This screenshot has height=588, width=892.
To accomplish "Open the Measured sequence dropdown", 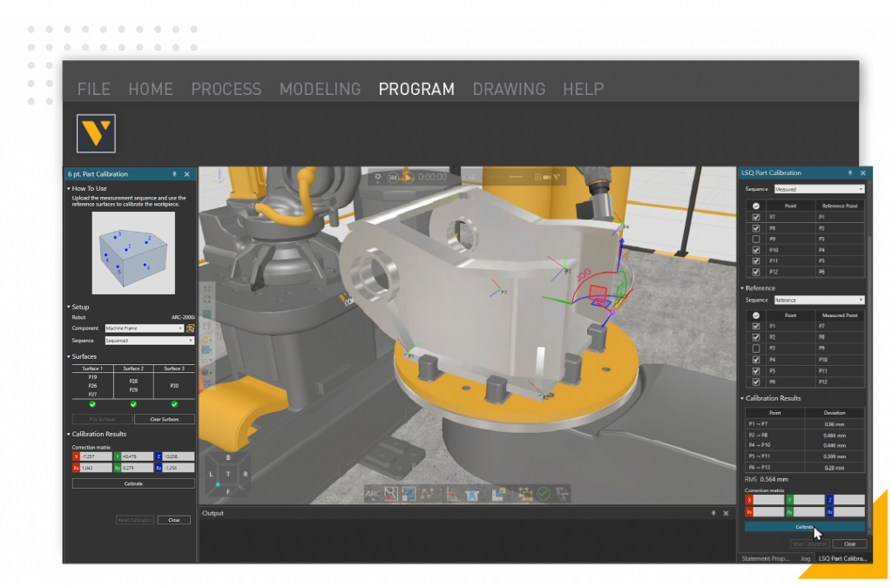I will [x=819, y=189].
